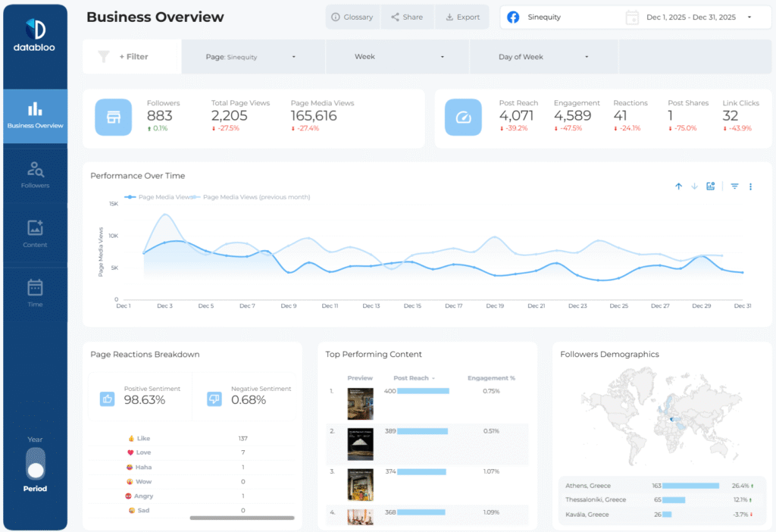Click the scrollbar in Page Reactions Breakdown
The height and width of the screenshot is (532, 776).
242,518
